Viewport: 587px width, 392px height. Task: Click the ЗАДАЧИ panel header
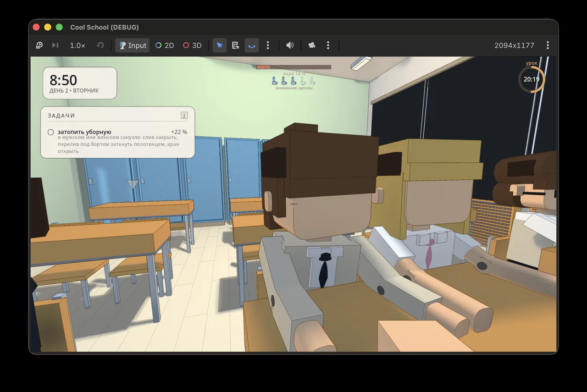coord(61,116)
